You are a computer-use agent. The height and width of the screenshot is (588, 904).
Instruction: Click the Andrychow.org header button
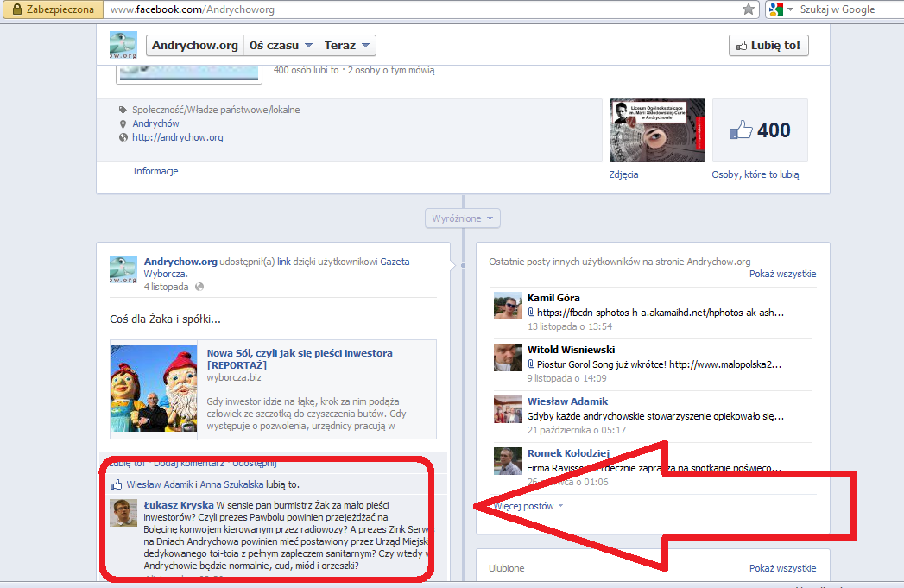pyautogui.click(x=195, y=46)
